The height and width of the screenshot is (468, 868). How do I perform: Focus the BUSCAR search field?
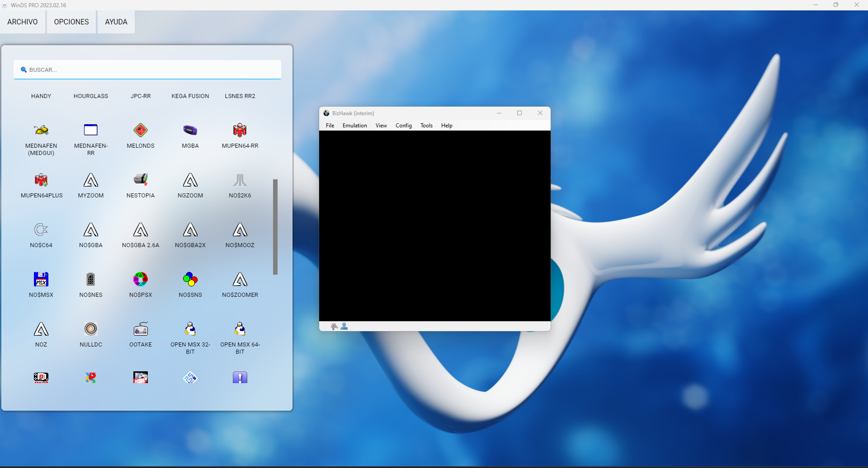point(147,70)
